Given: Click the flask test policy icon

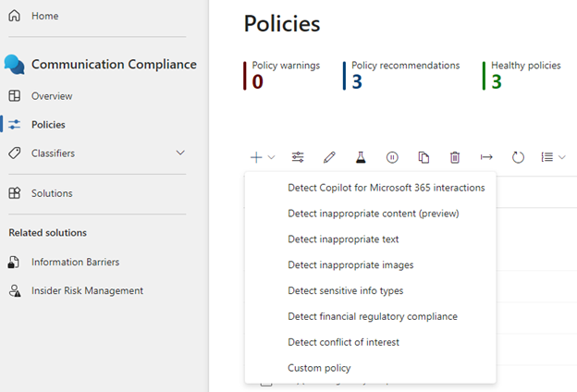Looking at the screenshot, I should 361,157.
